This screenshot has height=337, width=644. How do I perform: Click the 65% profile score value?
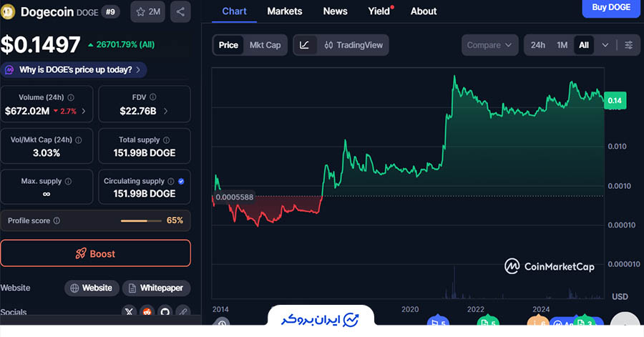click(175, 220)
